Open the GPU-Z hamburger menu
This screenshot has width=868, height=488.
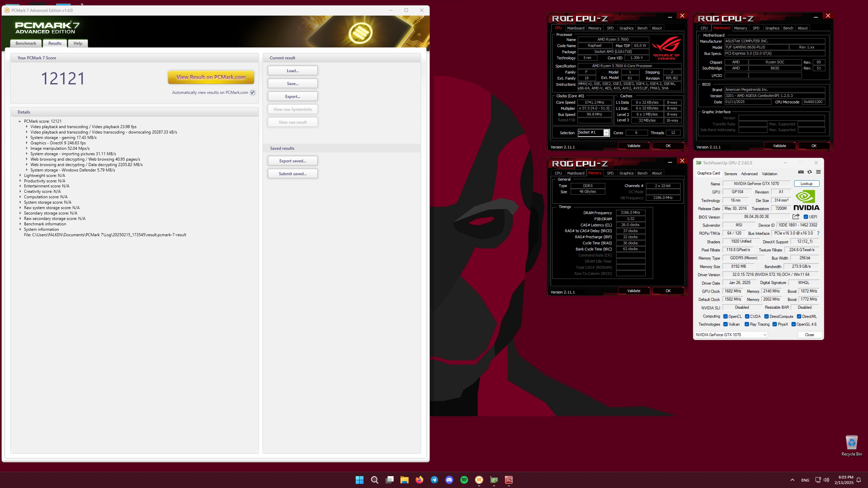coord(818,172)
